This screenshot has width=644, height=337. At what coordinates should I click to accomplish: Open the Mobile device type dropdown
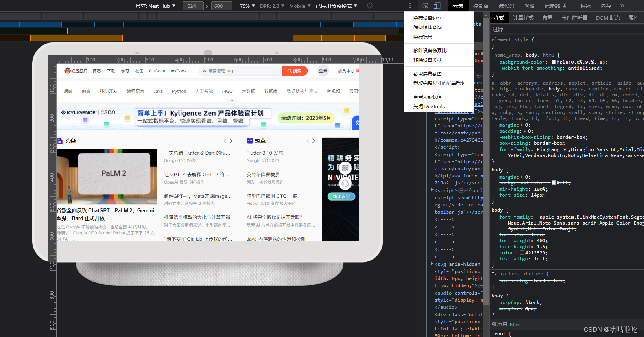[x=300, y=6]
